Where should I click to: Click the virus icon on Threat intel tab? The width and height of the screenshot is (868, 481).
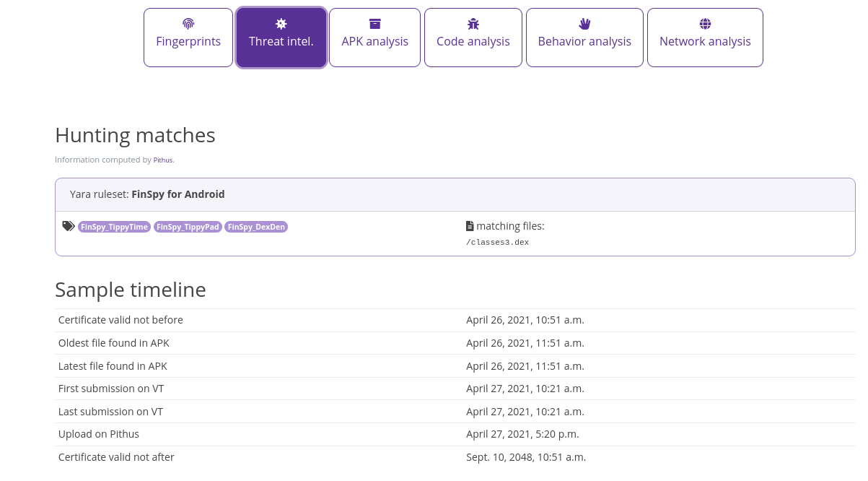click(281, 24)
